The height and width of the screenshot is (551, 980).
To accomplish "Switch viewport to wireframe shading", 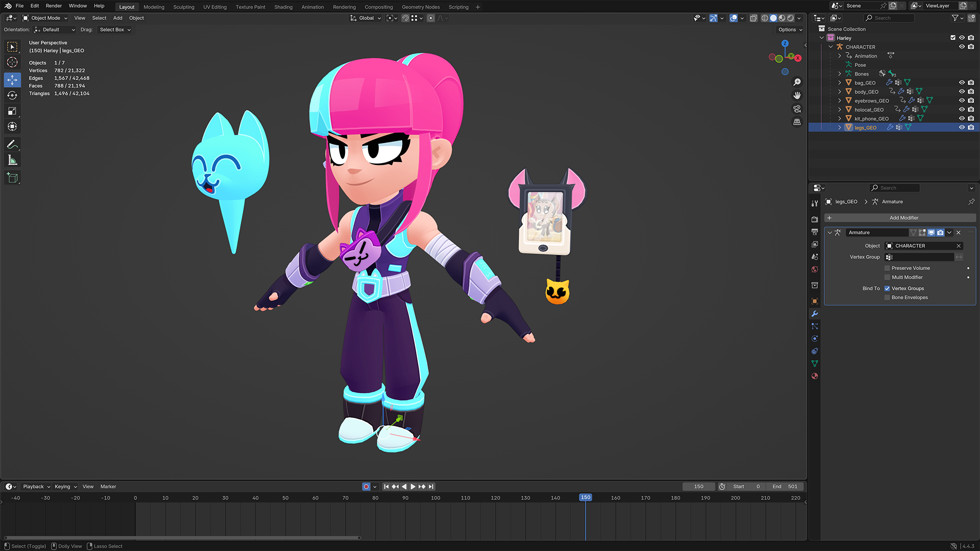I will click(765, 18).
